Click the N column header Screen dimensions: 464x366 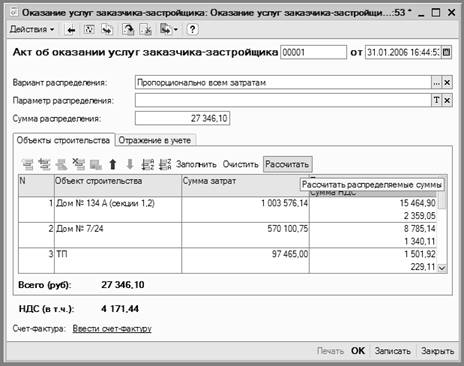point(36,185)
